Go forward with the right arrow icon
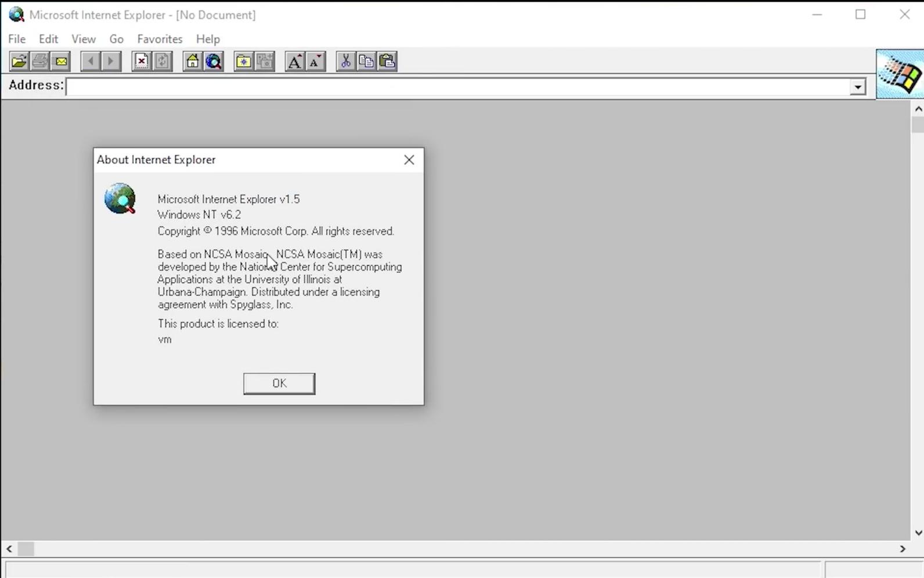Image resolution: width=924 pixels, height=578 pixels. click(x=111, y=61)
